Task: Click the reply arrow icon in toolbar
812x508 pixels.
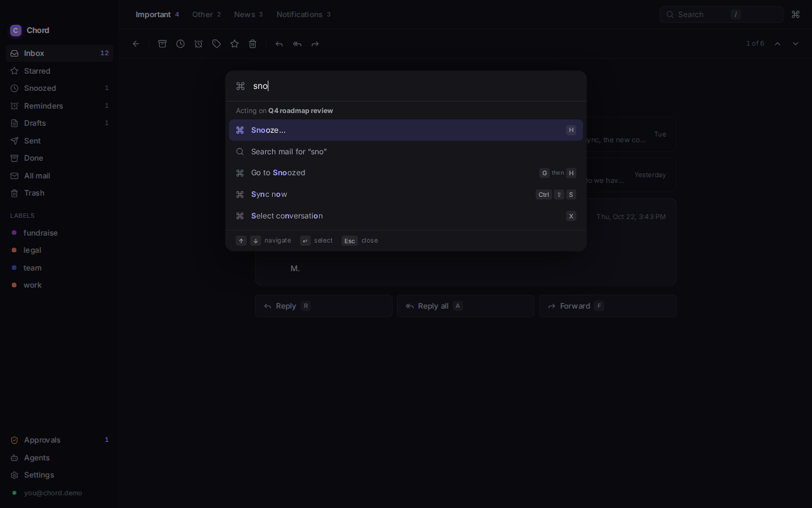Action: point(279,44)
